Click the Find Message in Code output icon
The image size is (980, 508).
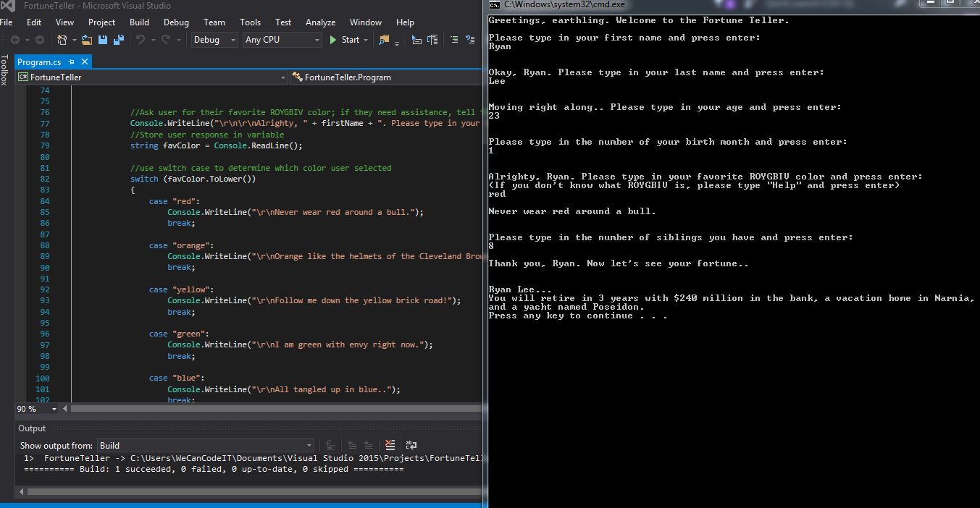(330, 446)
